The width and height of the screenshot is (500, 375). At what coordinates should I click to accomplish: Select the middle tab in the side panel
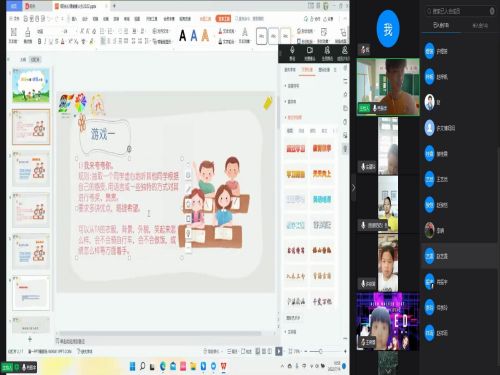pos(307,70)
